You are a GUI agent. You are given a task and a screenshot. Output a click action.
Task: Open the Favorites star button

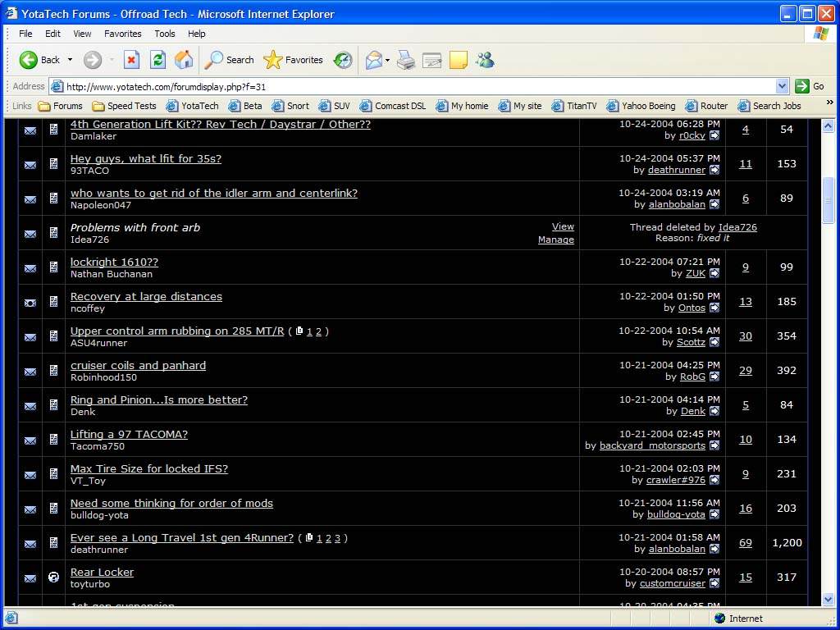point(293,60)
